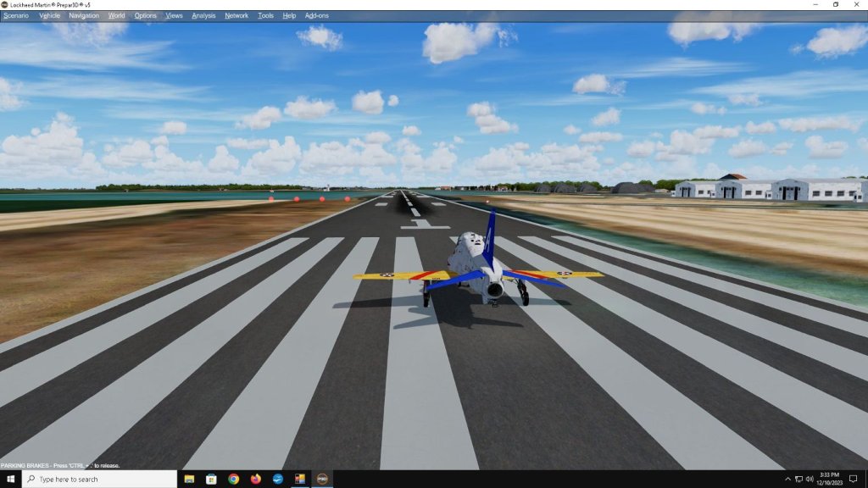
Task: Open the Tools menu
Action: pos(266,15)
